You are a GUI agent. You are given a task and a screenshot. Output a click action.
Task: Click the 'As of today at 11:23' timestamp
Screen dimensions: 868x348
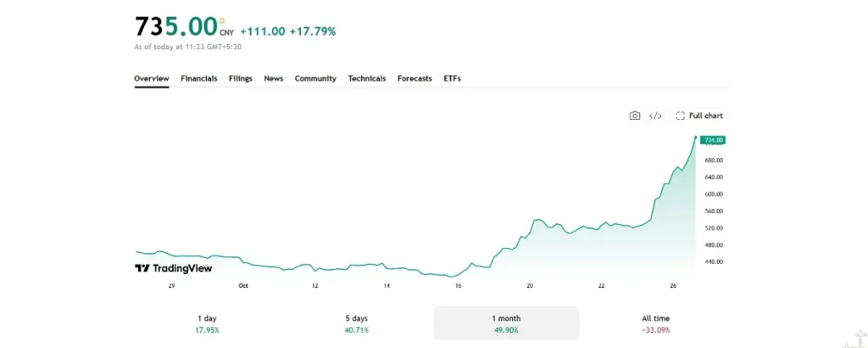(x=187, y=47)
